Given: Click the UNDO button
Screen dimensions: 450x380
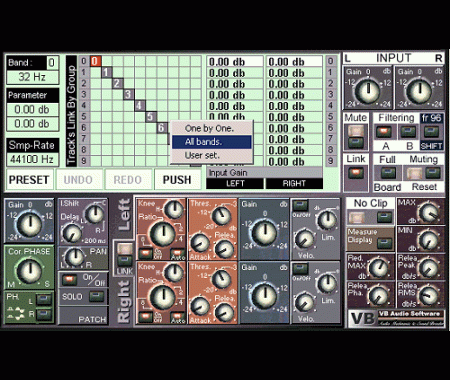Looking at the screenshot, I should 78,180.
